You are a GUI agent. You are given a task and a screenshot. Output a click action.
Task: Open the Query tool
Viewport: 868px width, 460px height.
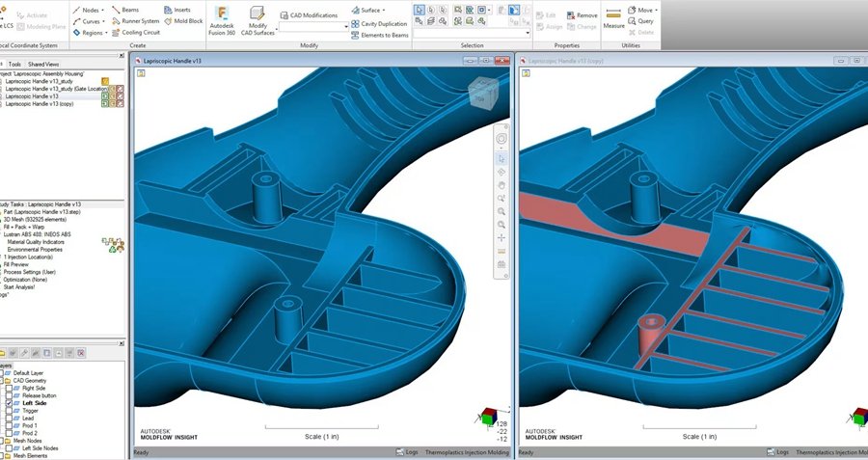coord(641,21)
